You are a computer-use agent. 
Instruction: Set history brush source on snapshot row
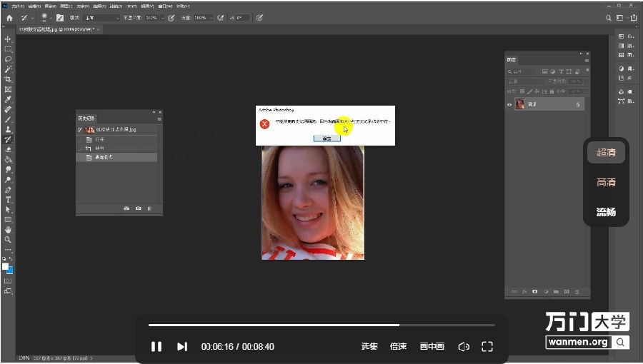click(79, 130)
